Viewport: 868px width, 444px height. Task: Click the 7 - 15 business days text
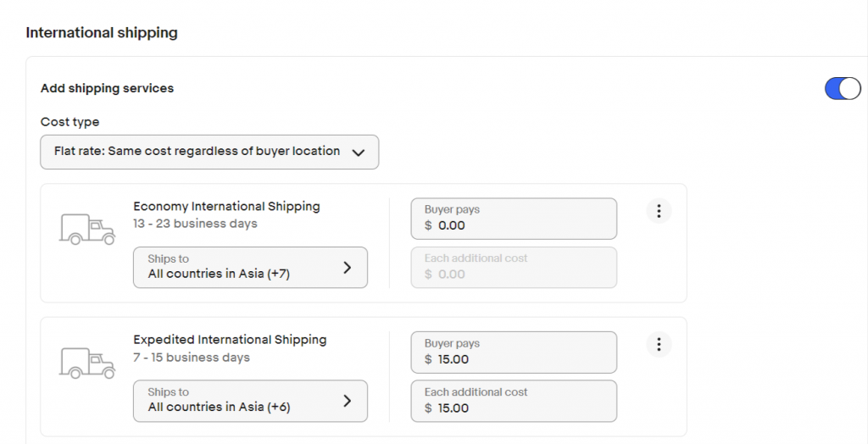click(192, 358)
